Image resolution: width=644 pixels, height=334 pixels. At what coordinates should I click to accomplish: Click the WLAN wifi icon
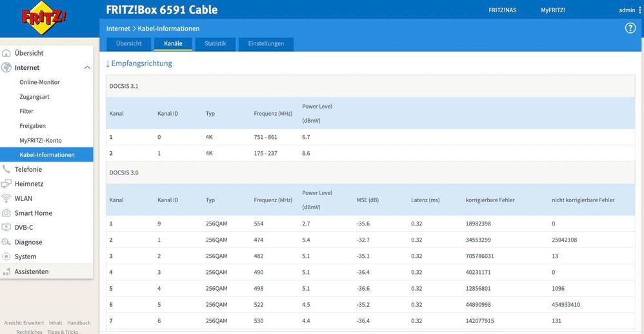6,198
